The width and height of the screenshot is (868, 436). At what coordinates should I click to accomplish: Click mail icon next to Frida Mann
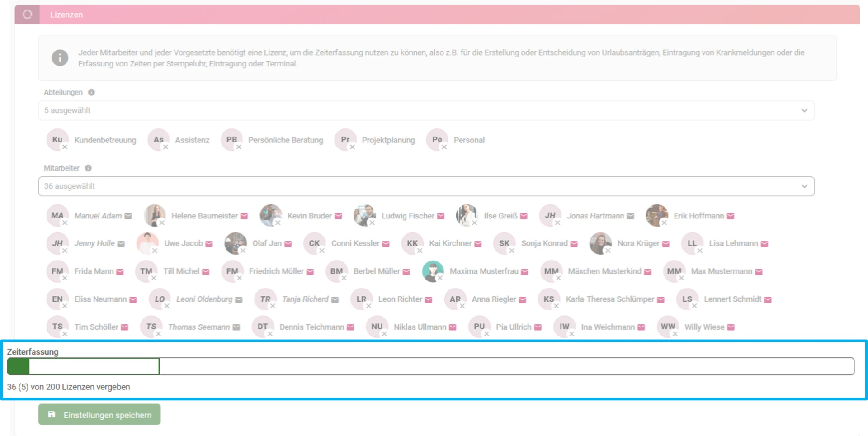coord(120,272)
